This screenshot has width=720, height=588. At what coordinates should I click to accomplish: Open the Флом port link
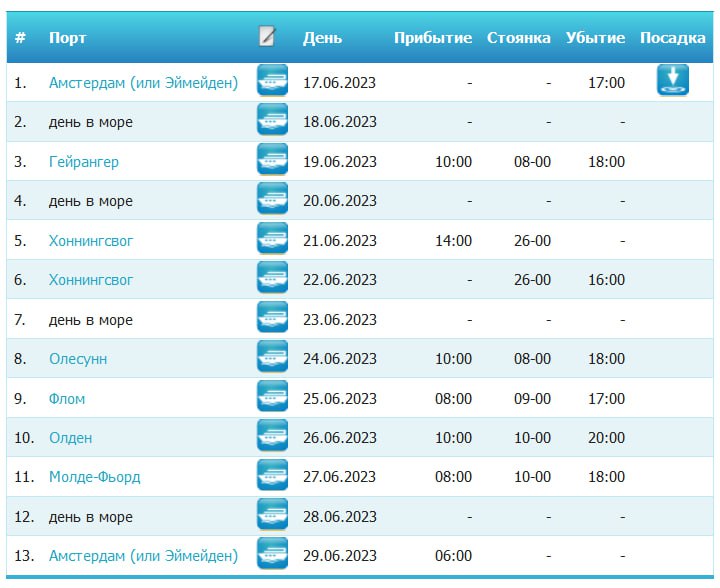(x=67, y=399)
